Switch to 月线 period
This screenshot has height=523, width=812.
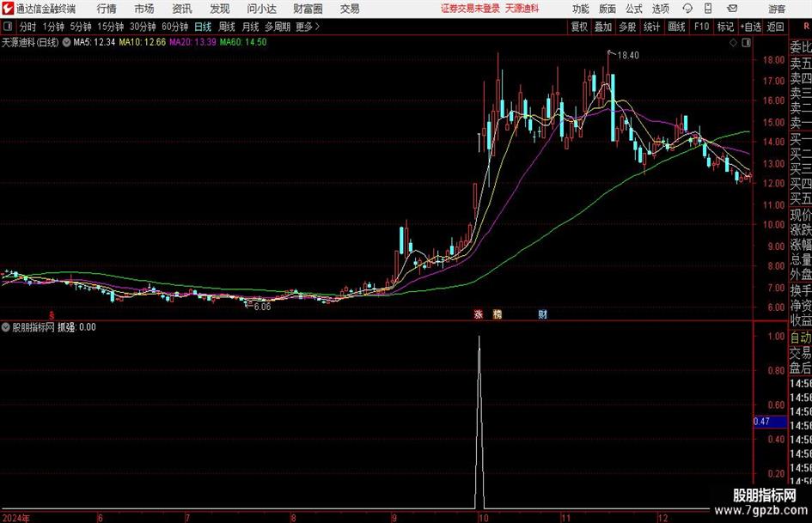pos(251,27)
